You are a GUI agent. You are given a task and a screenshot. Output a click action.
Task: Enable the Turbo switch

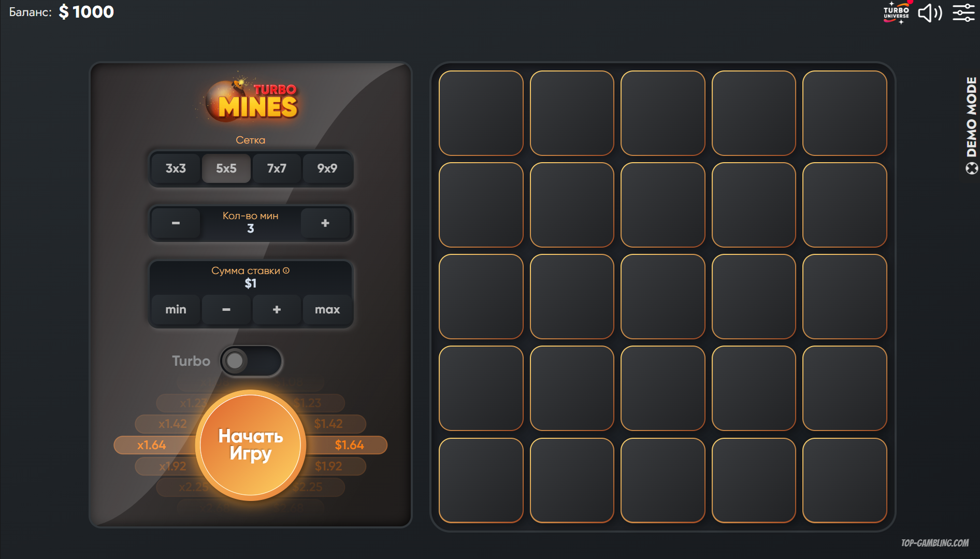point(251,361)
